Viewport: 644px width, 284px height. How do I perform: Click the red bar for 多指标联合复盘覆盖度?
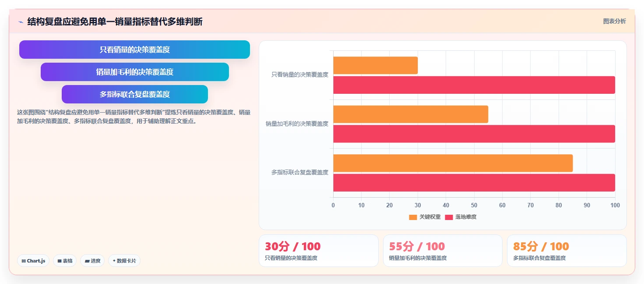[474, 183]
